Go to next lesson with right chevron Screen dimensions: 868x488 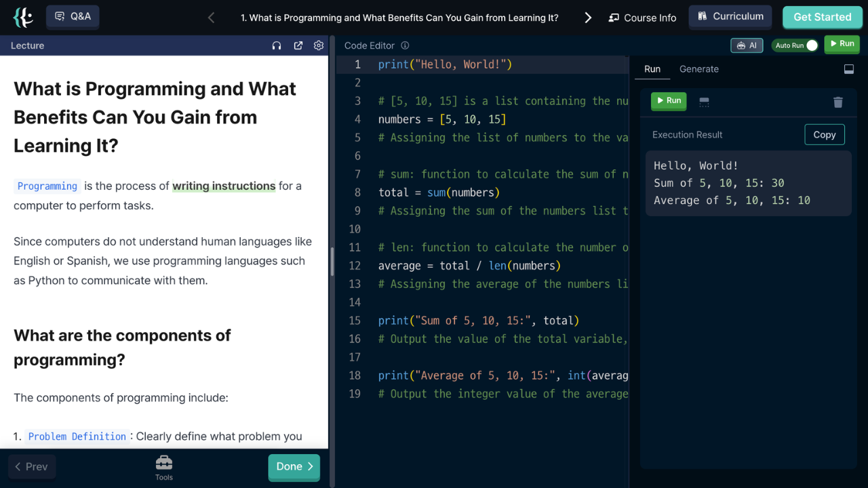point(588,18)
